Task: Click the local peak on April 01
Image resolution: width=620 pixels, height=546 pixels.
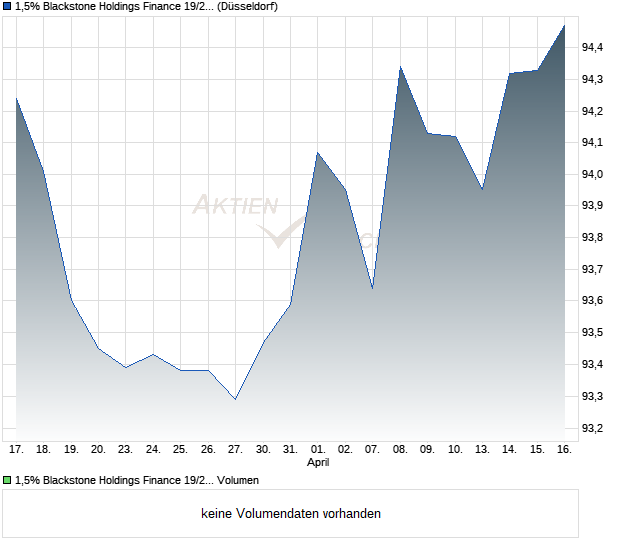Action: [x=318, y=153]
